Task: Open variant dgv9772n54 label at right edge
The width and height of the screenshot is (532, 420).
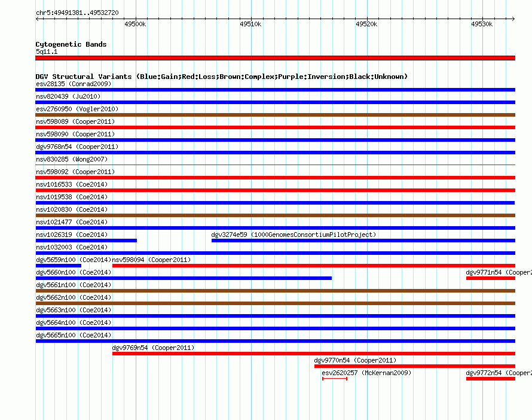Action: click(x=499, y=373)
